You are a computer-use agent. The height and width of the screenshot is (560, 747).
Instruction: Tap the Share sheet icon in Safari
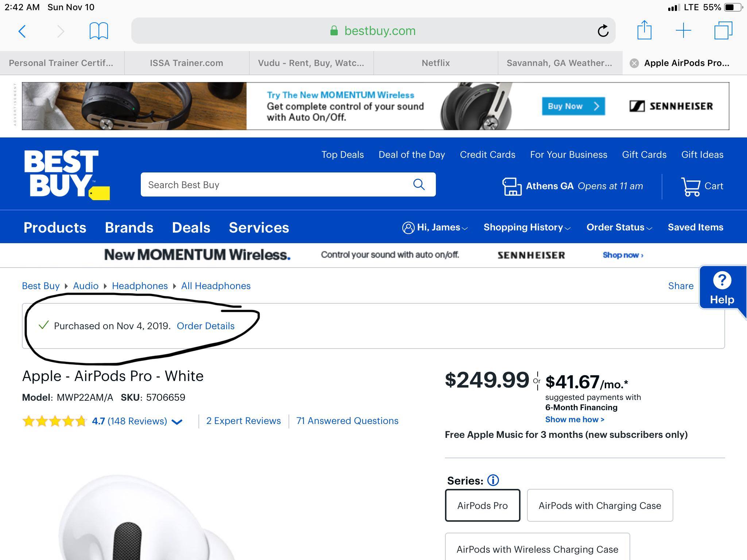click(645, 31)
